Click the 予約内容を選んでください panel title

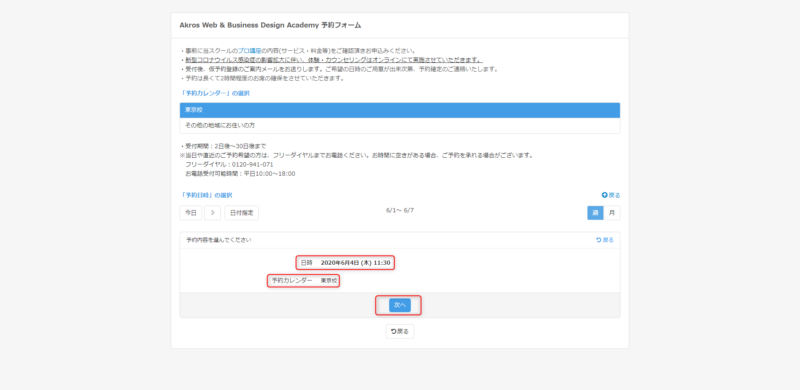pyautogui.click(x=218, y=240)
